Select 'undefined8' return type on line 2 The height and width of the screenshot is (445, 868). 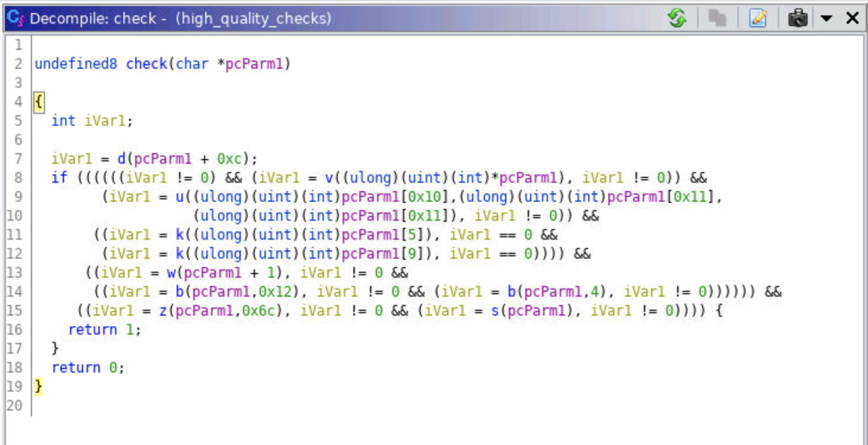click(x=76, y=64)
